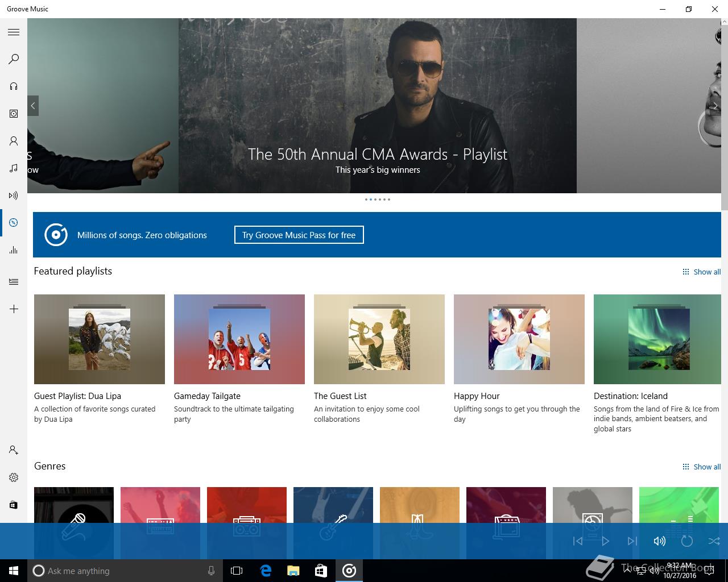
Task: Click the Destination: Iceland title
Action: pos(631,396)
